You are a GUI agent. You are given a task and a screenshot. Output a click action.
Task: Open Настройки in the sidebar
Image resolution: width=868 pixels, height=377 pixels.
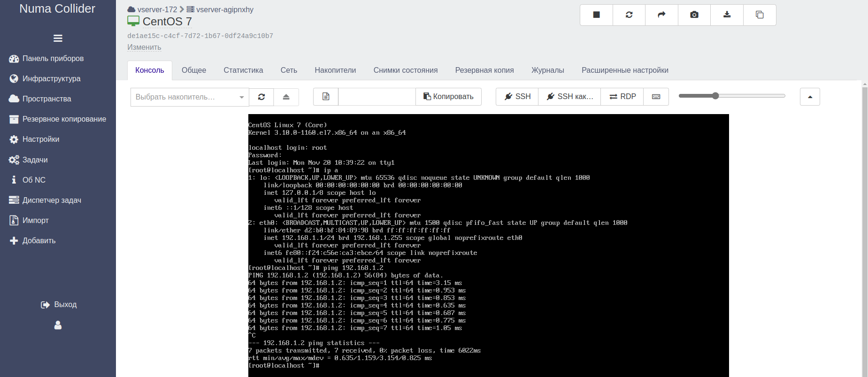pos(41,139)
